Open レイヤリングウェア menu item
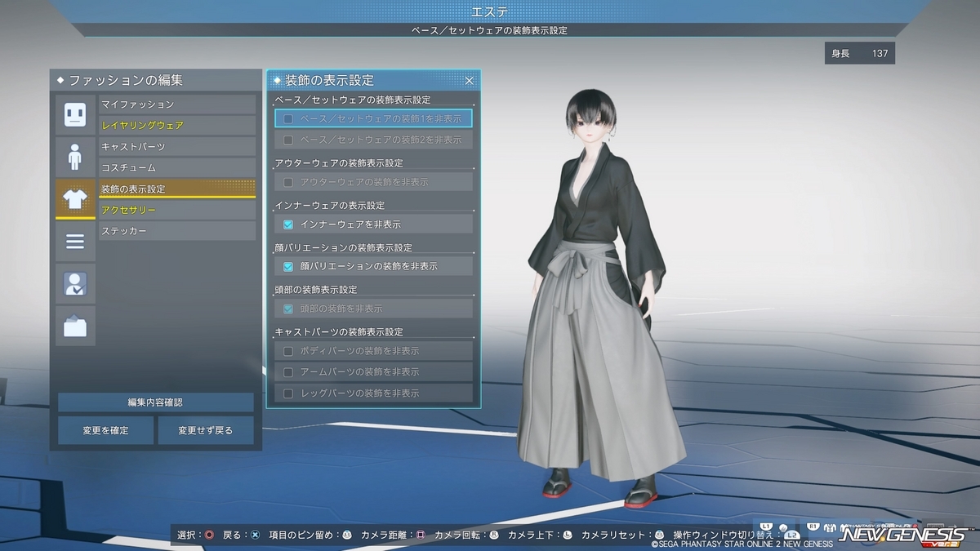This screenshot has height=551, width=980. (177, 126)
